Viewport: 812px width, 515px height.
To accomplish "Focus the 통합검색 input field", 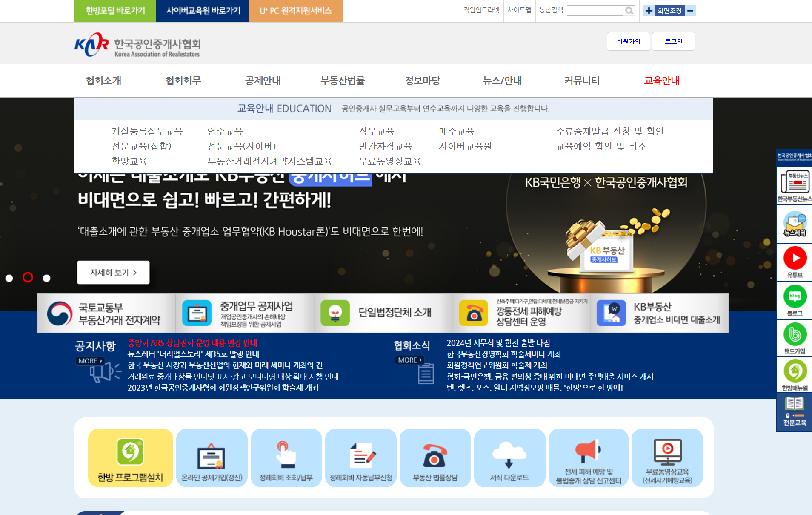I will pyautogui.click(x=595, y=11).
